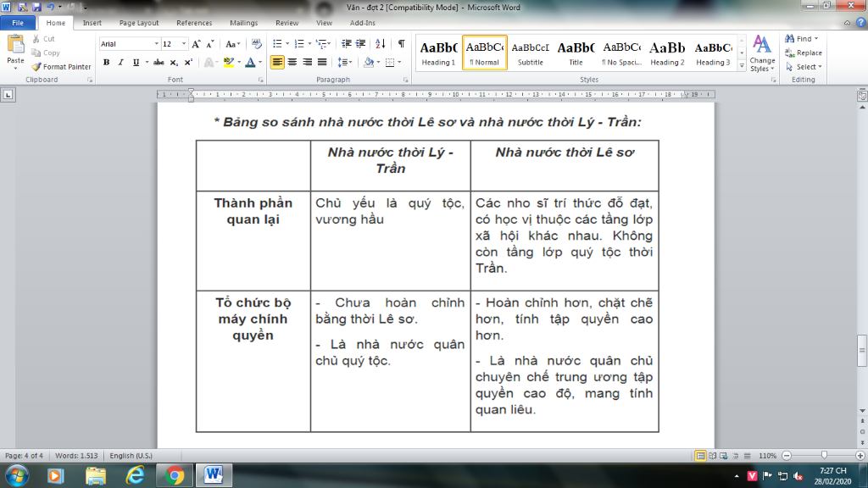This screenshot has width=868, height=488.
Task: Click the word count in status bar
Action: coord(76,455)
